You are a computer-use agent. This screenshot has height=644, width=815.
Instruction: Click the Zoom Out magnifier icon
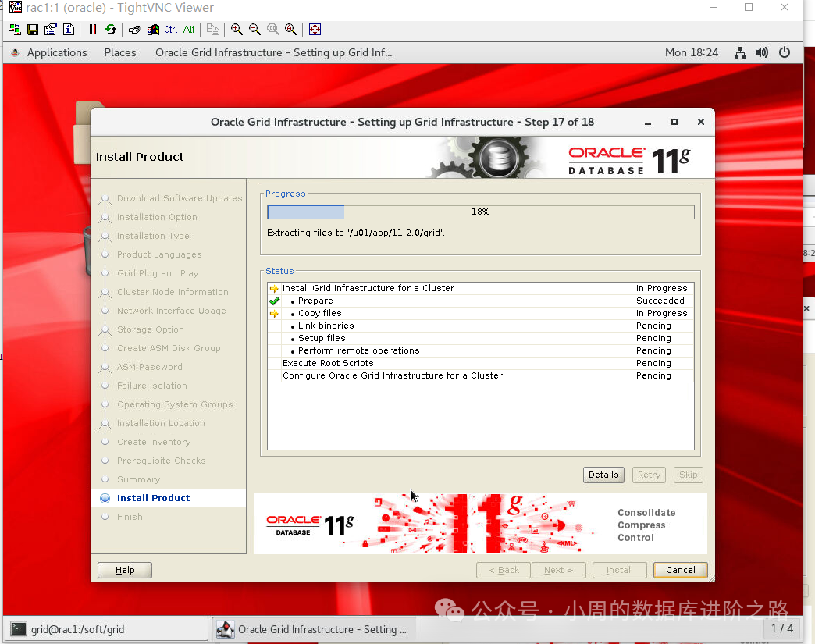[x=254, y=30]
